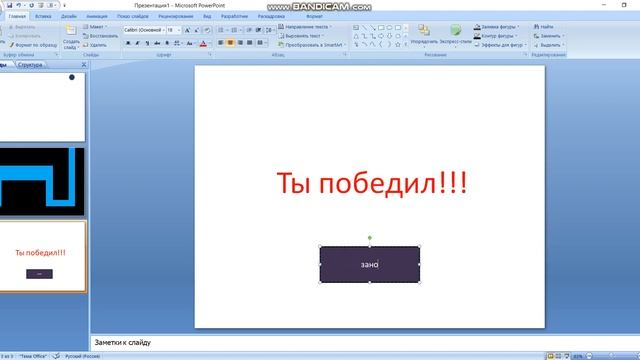Viewport: 640px width, 360px height.
Task: Select the star shape
Action: (x=398, y=44)
